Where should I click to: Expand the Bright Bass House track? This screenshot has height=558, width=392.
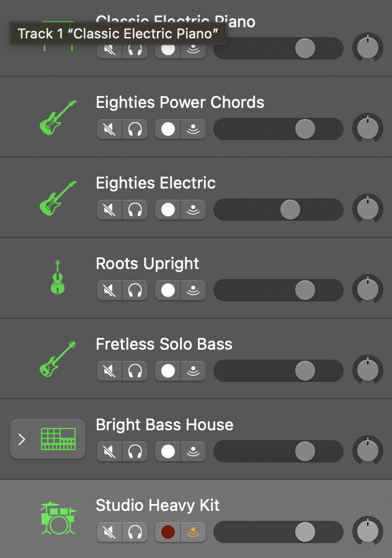pos(22,439)
